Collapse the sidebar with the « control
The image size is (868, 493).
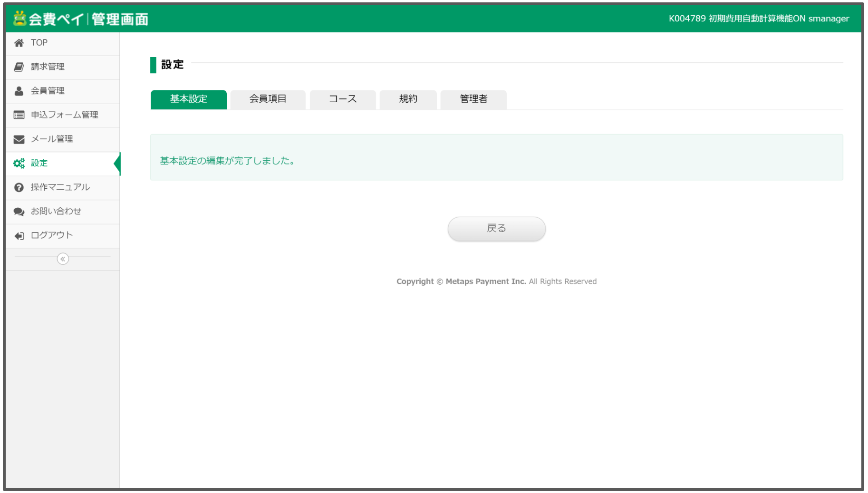pyautogui.click(x=63, y=259)
